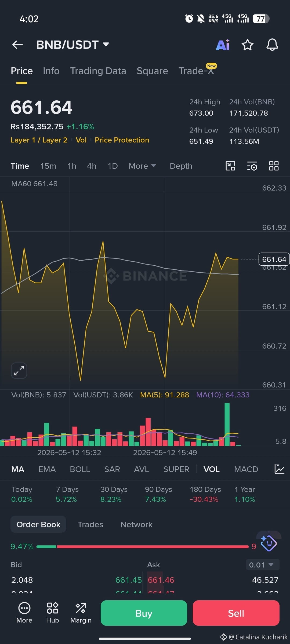The image size is (290, 644).
Task: Tap the bid/ask ratio bar
Action: tap(143, 547)
